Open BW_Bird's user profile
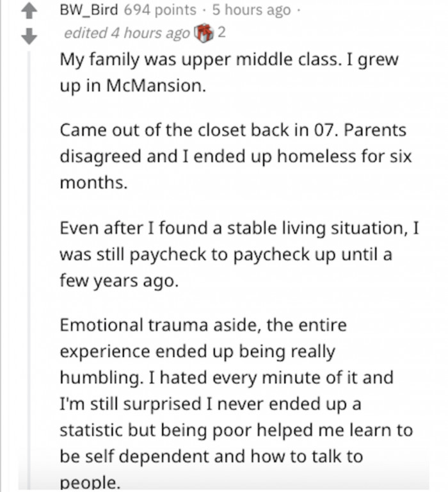Screen dimensions: 448x492 pos(89,10)
